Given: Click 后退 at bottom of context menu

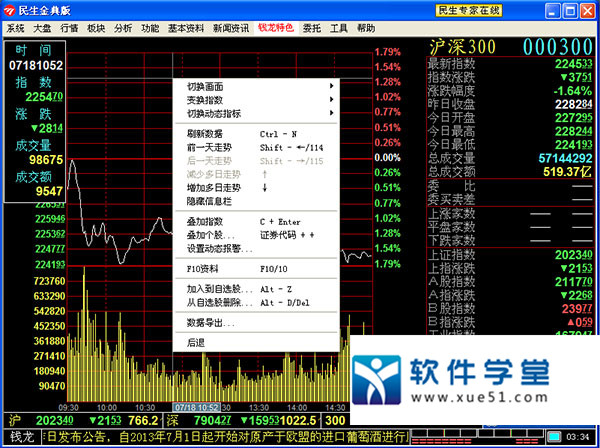Looking at the screenshot, I should (x=256, y=343).
